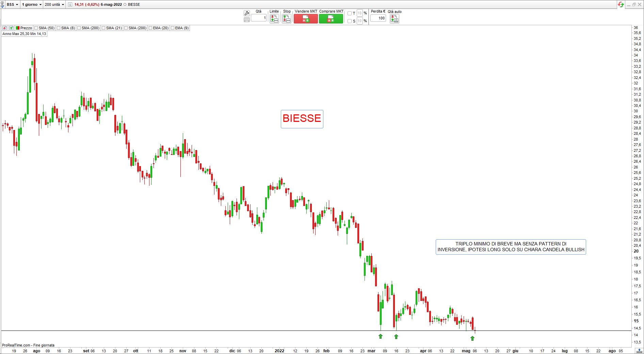Click the green up-arrow indicator icon

(11, 28)
